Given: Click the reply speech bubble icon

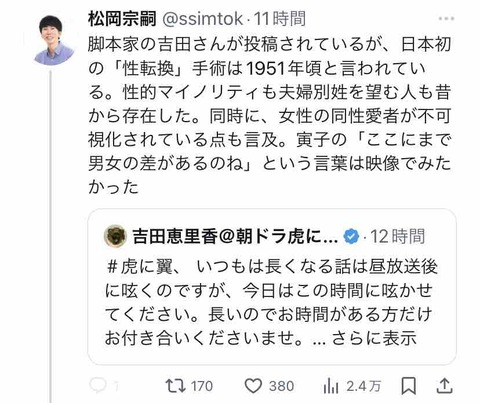Looking at the screenshot, I should [x=98, y=386].
